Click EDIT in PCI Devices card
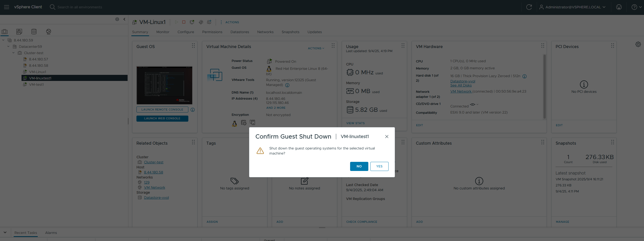Screen dimensions: 644x241 click(x=559, y=125)
